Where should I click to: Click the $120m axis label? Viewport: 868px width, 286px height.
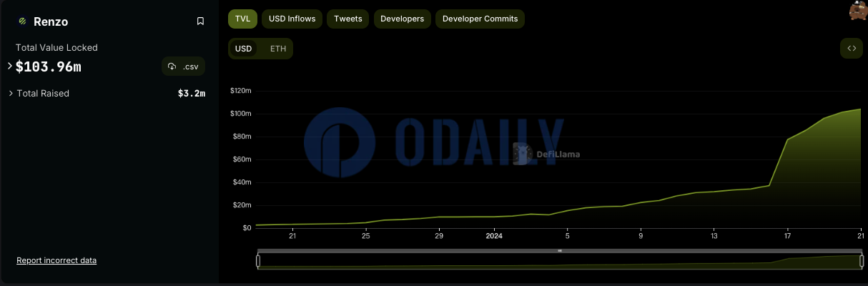click(240, 91)
